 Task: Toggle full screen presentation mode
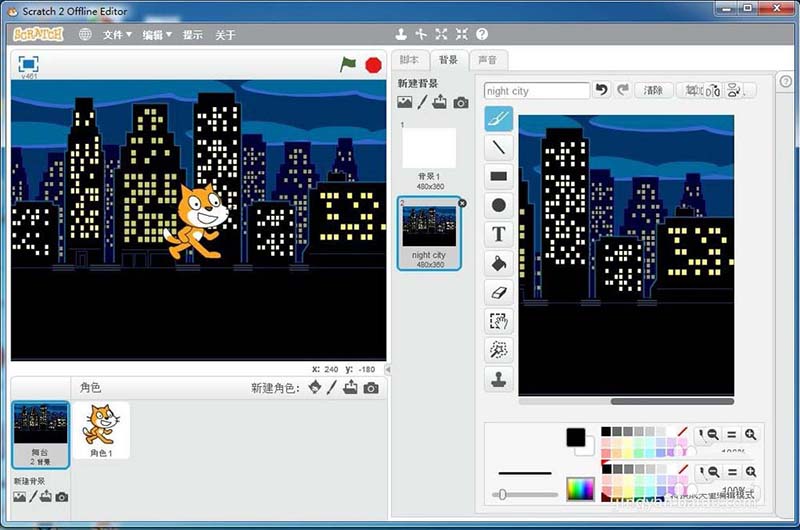[28, 64]
